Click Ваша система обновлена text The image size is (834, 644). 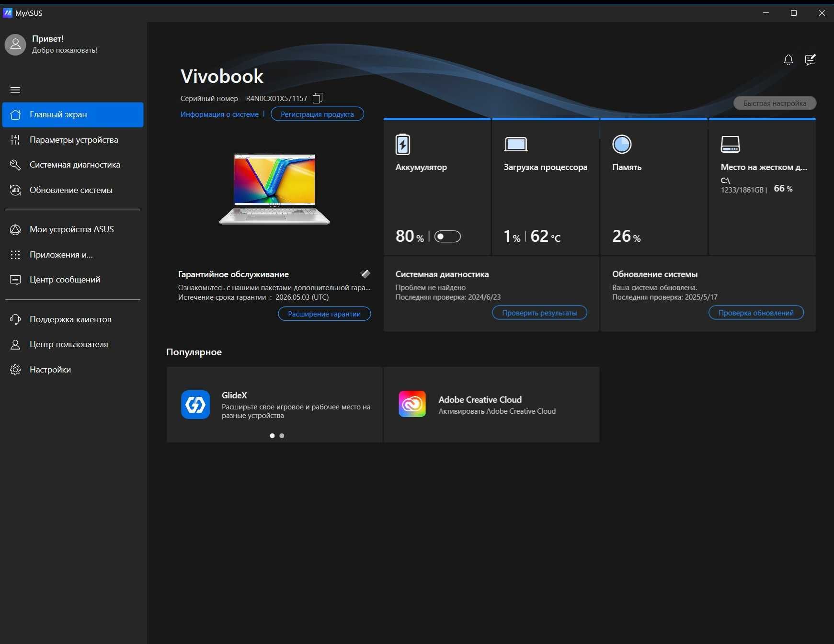(654, 287)
